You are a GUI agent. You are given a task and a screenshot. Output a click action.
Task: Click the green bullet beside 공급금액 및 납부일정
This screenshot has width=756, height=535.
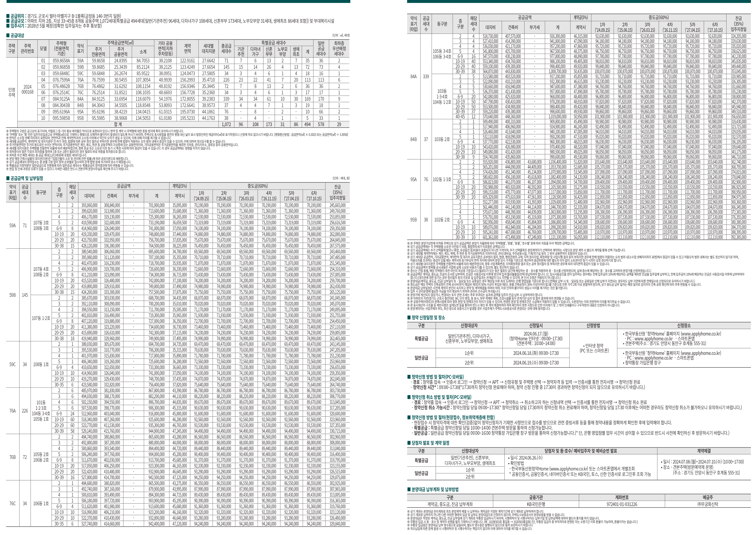point(8,179)
